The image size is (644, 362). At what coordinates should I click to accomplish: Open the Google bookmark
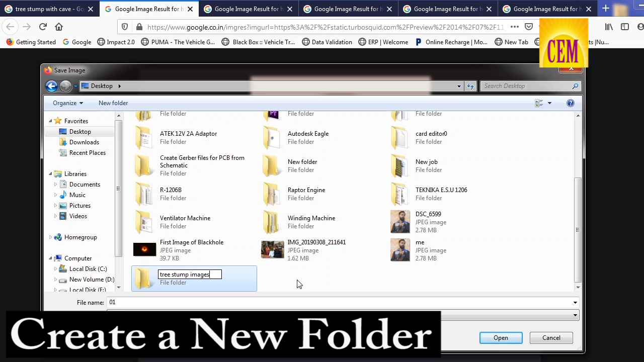(77, 42)
